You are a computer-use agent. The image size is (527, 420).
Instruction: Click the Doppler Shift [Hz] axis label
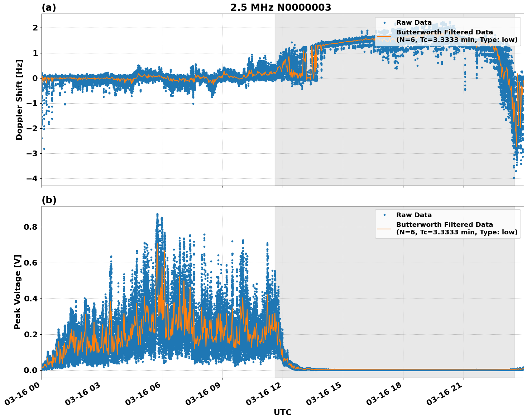[20, 97]
